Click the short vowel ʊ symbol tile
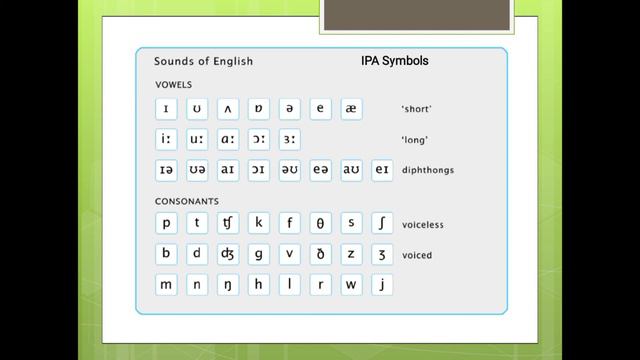The width and height of the screenshot is (640, 360). tap(197, 109)
